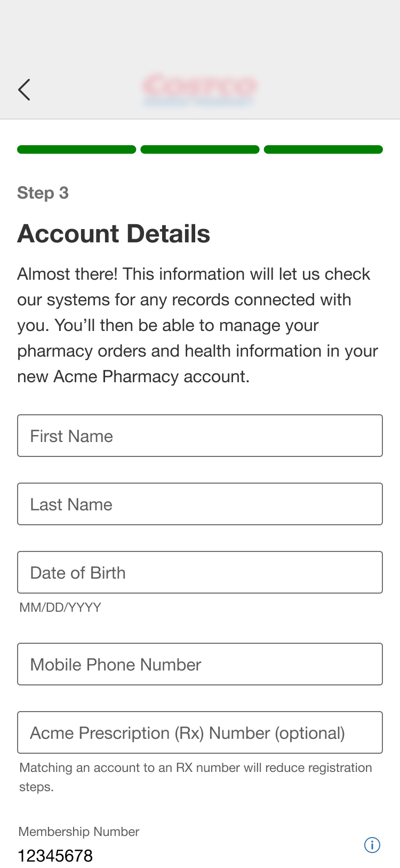Tap the info icon beside Membership Number

[x=372, y=846]
